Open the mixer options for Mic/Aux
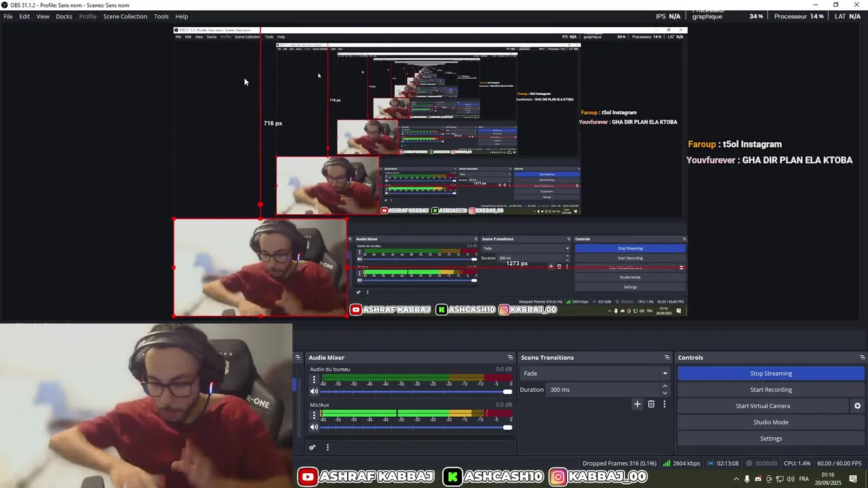This screenshot has height=488, width=868. coord(314,415)
